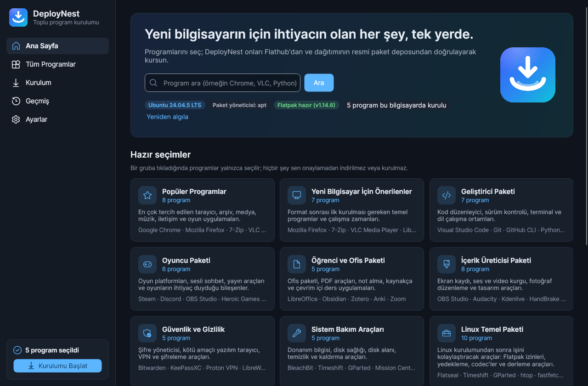Viewport: 588px width, 386px height.
Task: Click the toolbox icon of Linux Temel Paketi
Action: click(447, 333)
